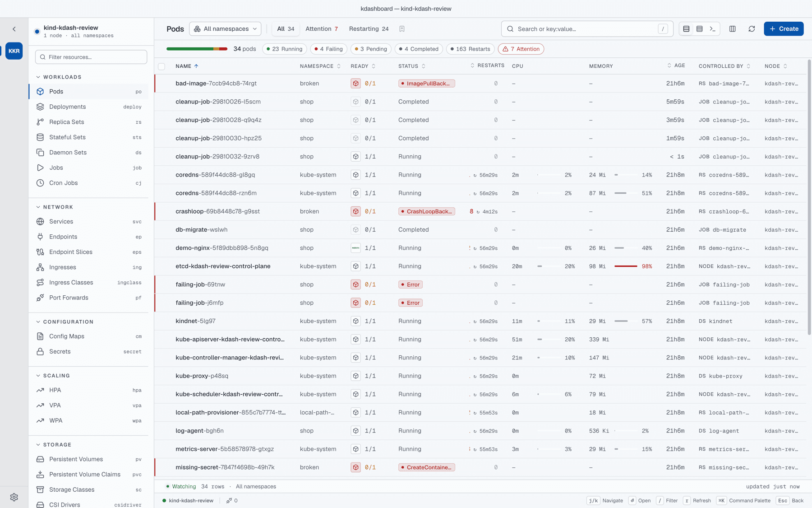Switch to the All 34 tab
The width and height of the screenshot is (812, 508).
pos(286,29)
